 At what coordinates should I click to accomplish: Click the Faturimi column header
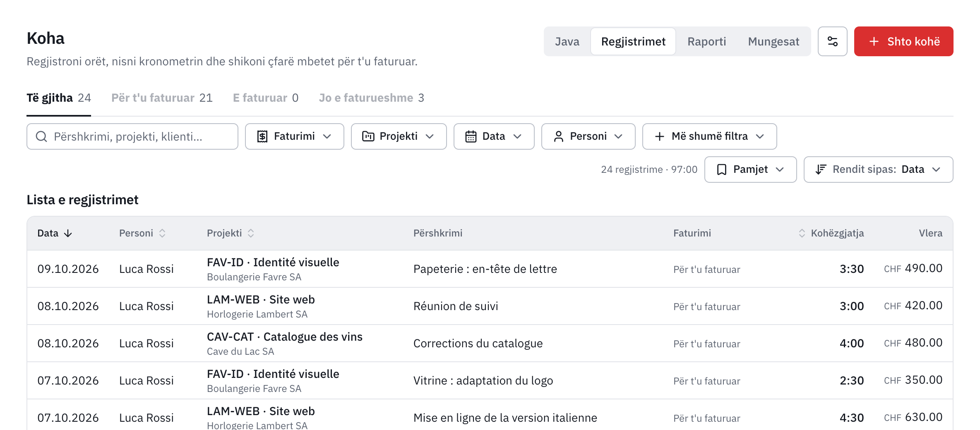tap(692, 233)
